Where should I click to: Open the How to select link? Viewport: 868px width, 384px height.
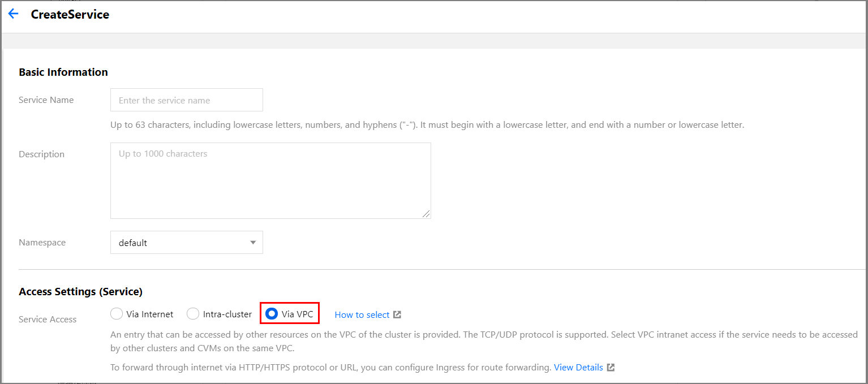click(x=362, y=314)
